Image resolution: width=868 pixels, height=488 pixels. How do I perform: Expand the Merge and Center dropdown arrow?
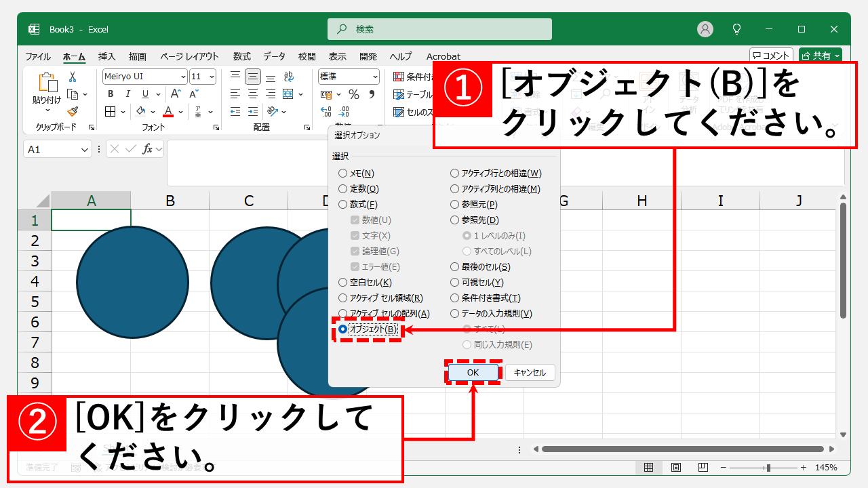tap(300, 94)
